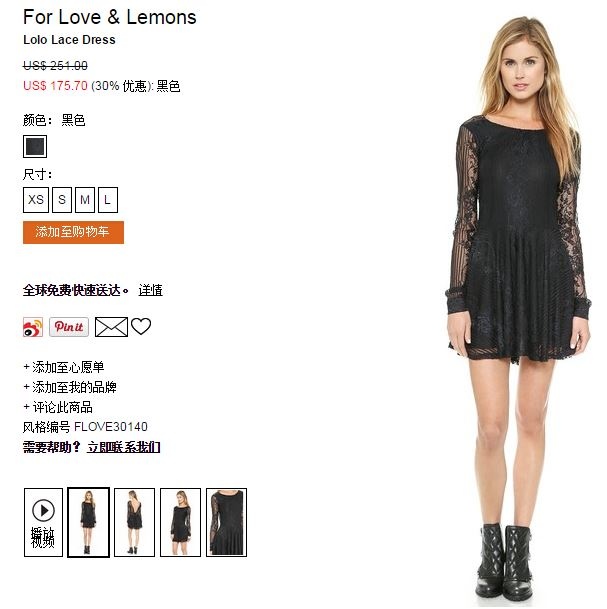Image resolution: width=607 pixels, height=609 pixels.
Task: Click the For Love & Lemons brand title
Action: point(110,17)
